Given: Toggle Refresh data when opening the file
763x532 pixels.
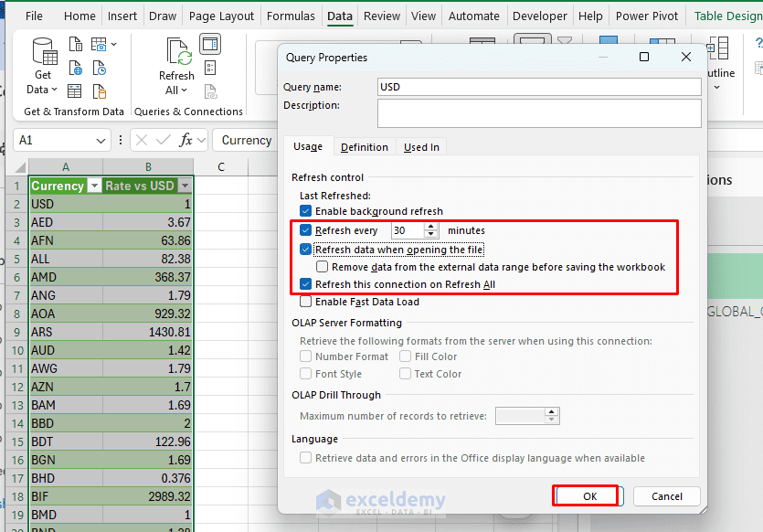Looking at the screenshot, I should coord(305,250).
